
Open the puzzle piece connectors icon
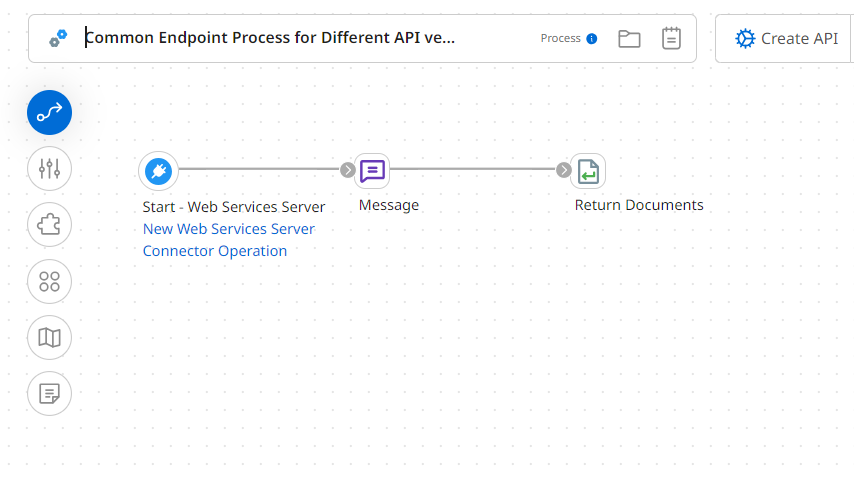pyautogui.click(x=50, y=225)
